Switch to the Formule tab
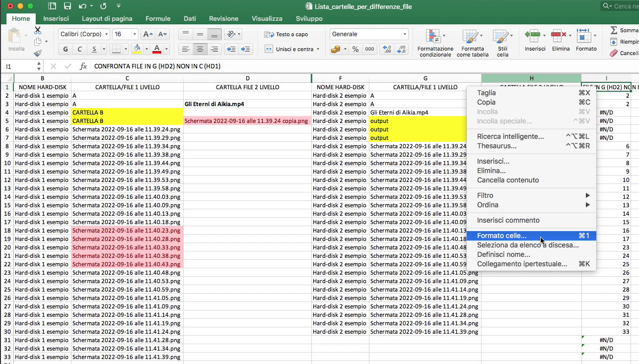Viewport: 639px width, 364px height. pyautogui.click(x=158, y=18)
